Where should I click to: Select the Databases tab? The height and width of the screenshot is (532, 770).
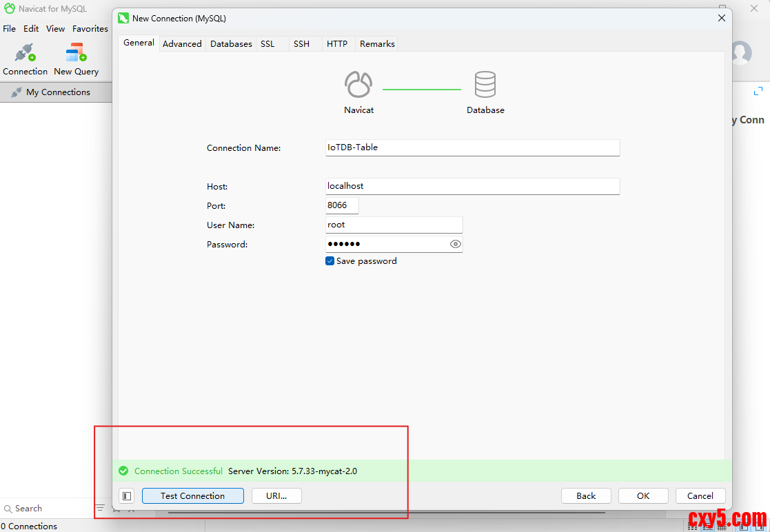[x=231, y=44]
